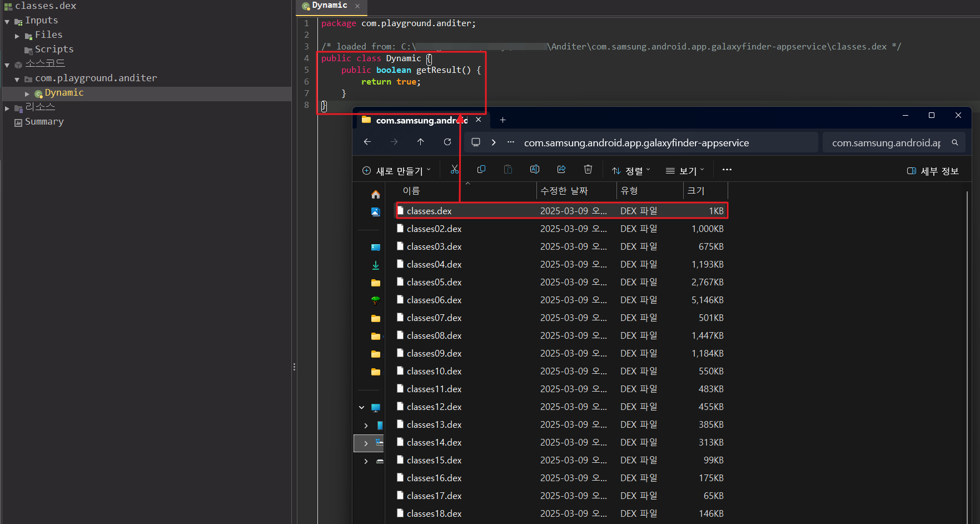980x524 pixels.
Task: Open the Desktop icon in Explorer sidebar
Action: (x=376, y=248)
